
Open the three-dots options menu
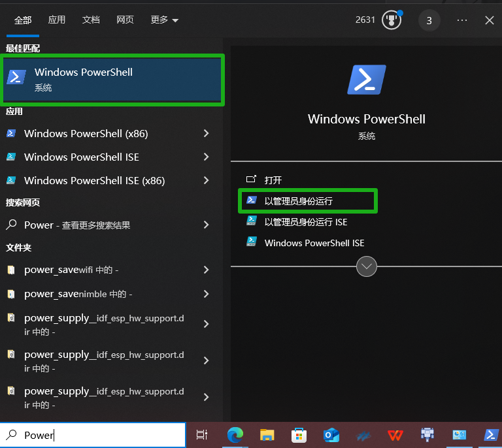coord(461,20)
